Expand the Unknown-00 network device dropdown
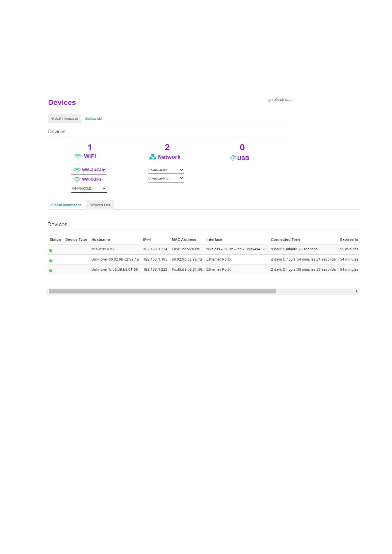The image size is (392, 554). [166, 170]
